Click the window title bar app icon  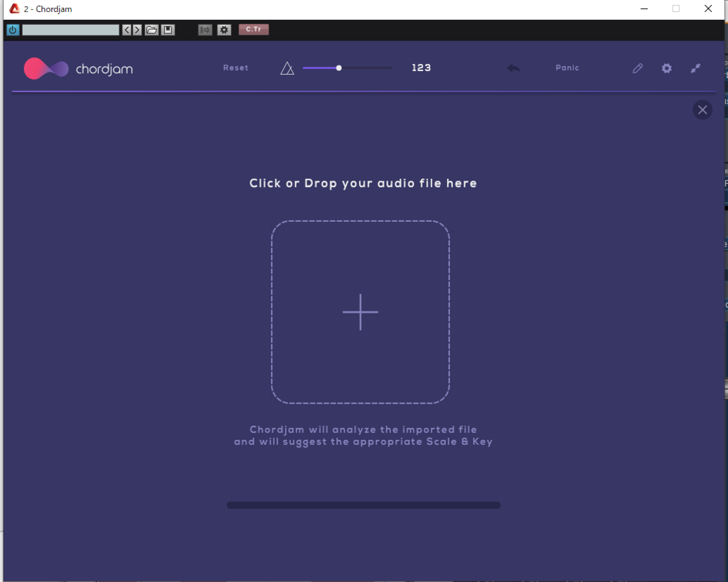14,9
